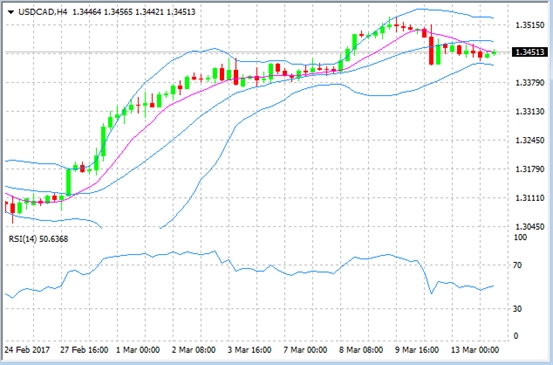Click the 1.31110 price axis label

pyautogui.click(x=530, y=199)
